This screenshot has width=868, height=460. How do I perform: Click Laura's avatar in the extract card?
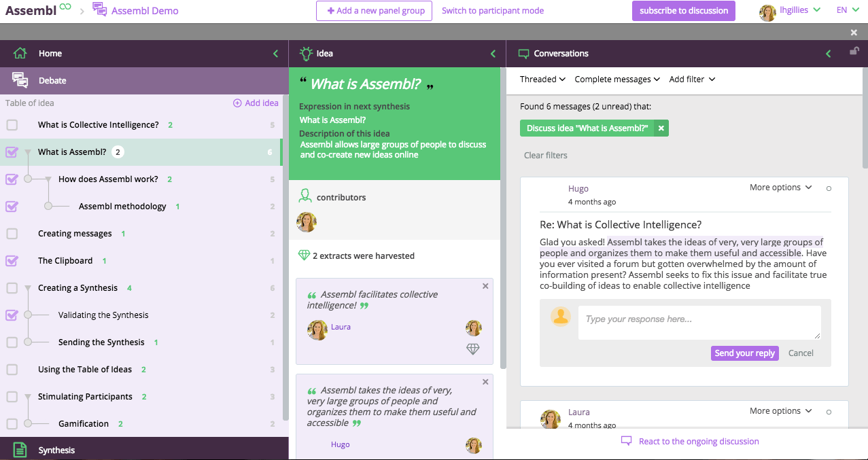tap(317, 330)
